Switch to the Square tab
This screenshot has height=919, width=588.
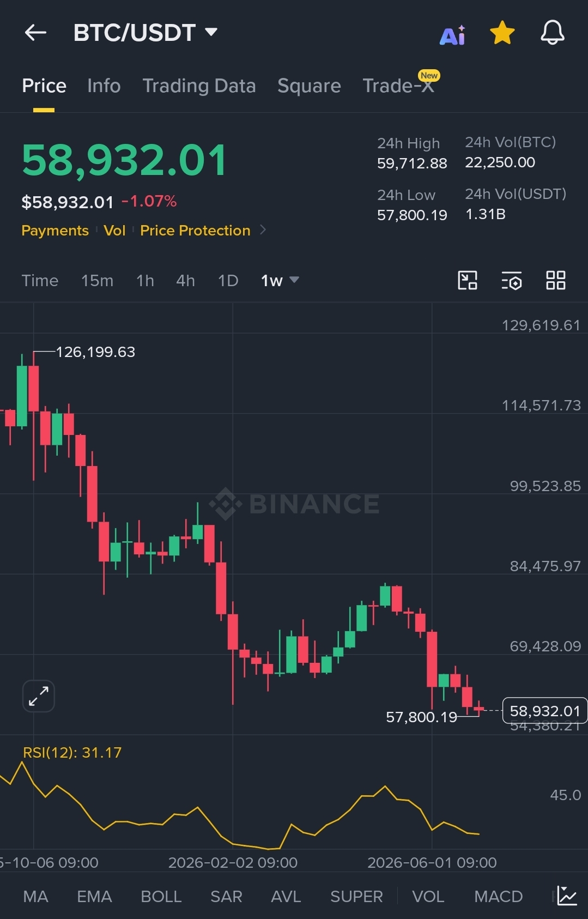coord(309,86)
